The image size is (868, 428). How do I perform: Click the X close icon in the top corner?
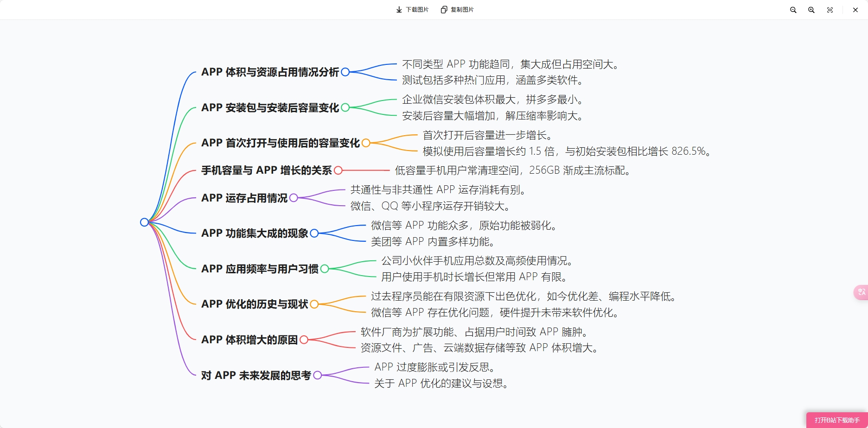855,9
